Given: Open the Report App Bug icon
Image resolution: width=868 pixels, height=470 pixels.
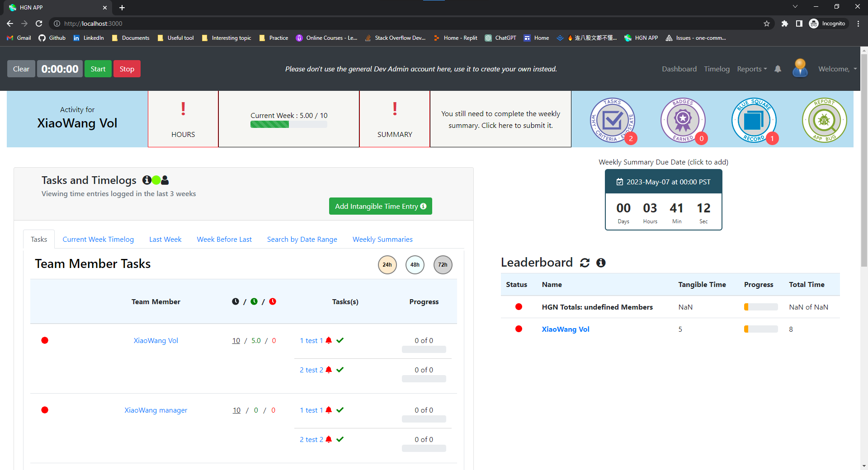Looking at the screenshot, I should click(x=825, y=120).
